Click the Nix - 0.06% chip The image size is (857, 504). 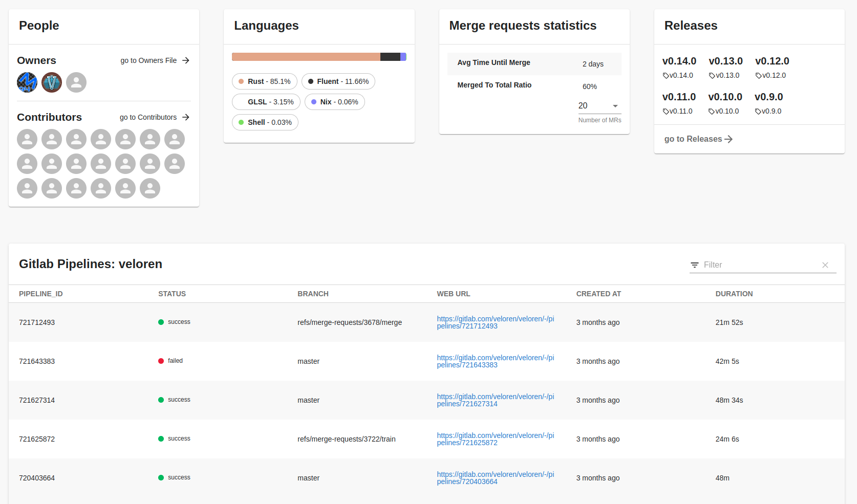(334, 102)
